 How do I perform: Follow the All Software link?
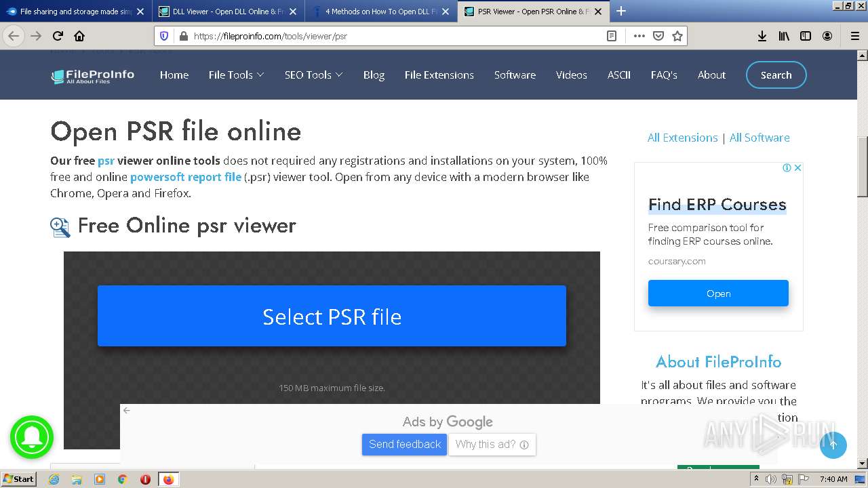pos(759,138)
